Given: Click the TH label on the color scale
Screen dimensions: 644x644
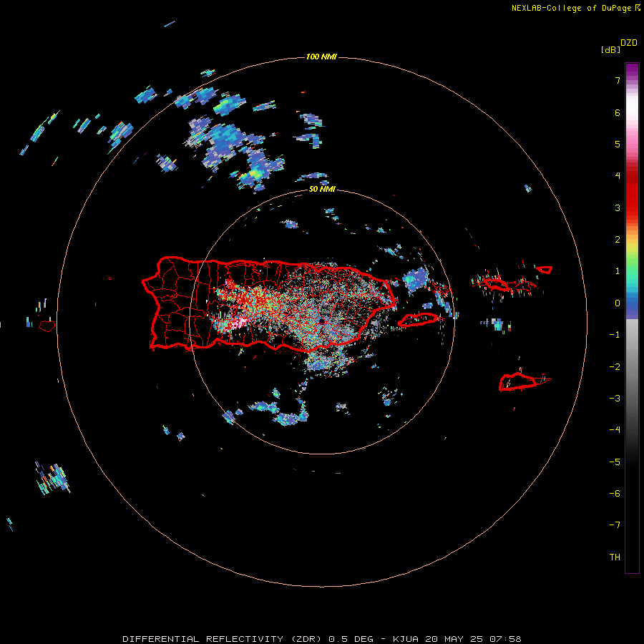Looking at the screenshot, I should click(x=615, y=557).
